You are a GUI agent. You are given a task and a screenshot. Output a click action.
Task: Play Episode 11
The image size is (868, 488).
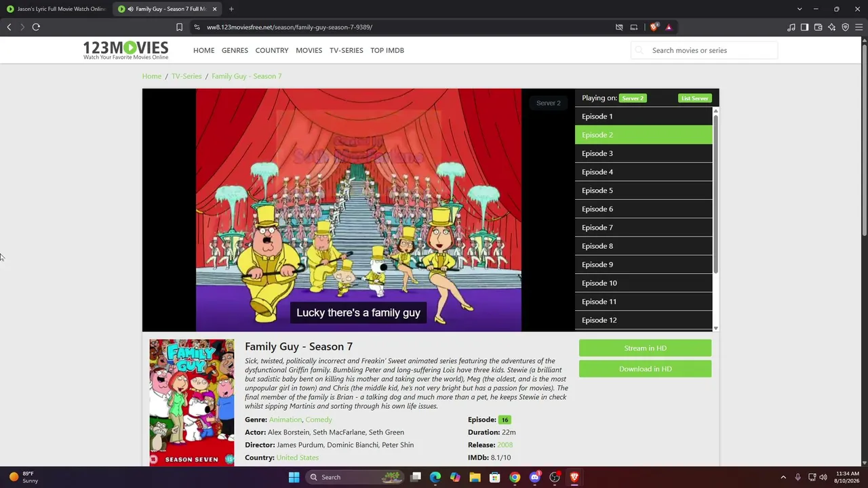[x=644, y=302]
